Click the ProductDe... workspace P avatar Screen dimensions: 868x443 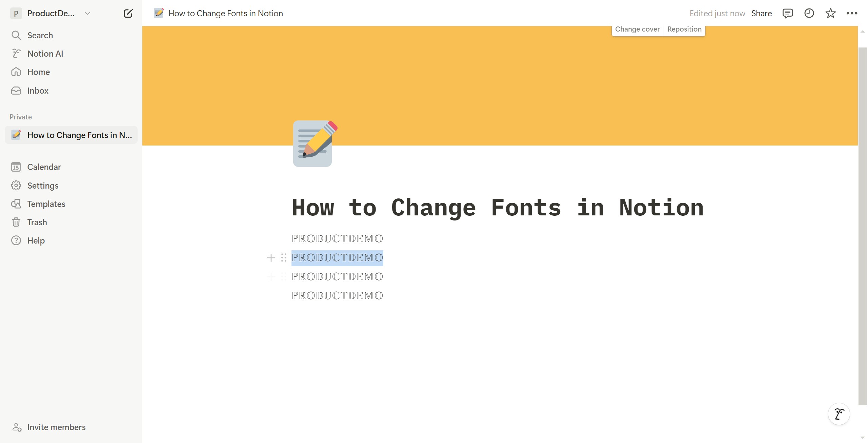16,13
